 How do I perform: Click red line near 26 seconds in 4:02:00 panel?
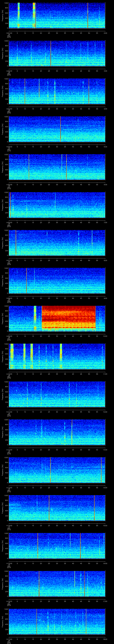(51, 53)
